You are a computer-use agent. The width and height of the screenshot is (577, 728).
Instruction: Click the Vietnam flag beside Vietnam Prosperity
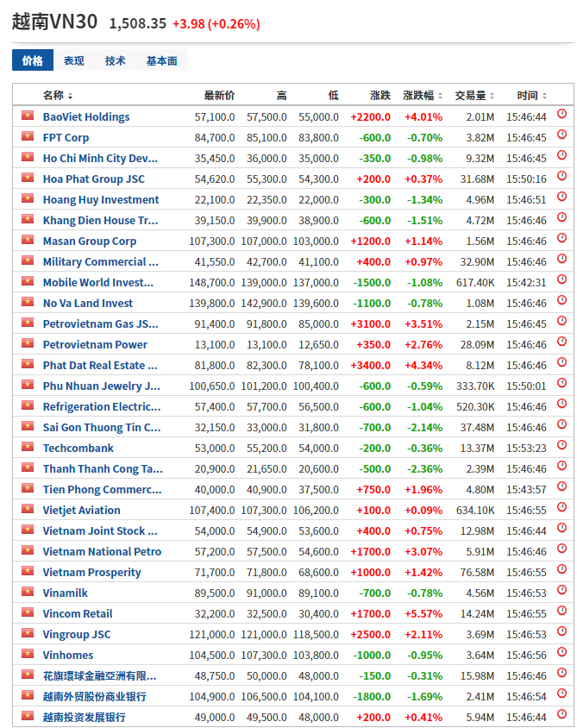pos(28,571)
